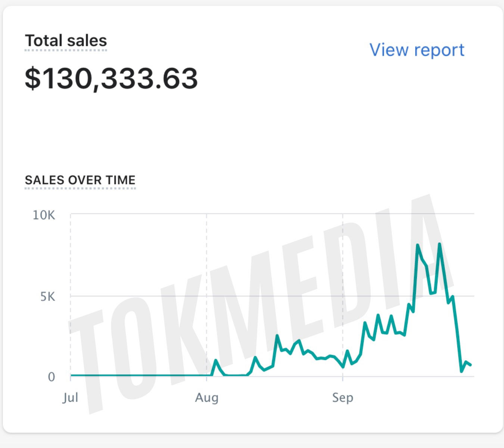Click the 5K horizontal gridline on the chart
Viewport: 504px width, 448px height.
coord(261,296)
